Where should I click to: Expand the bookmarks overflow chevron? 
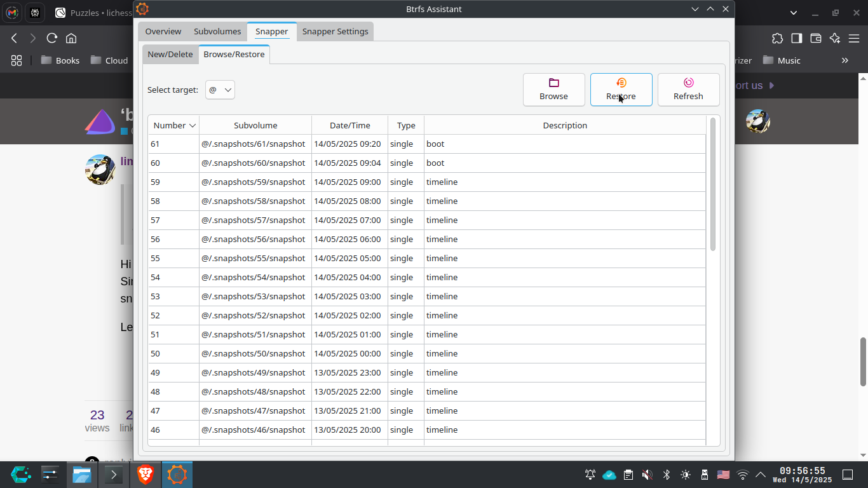[844, 60]
